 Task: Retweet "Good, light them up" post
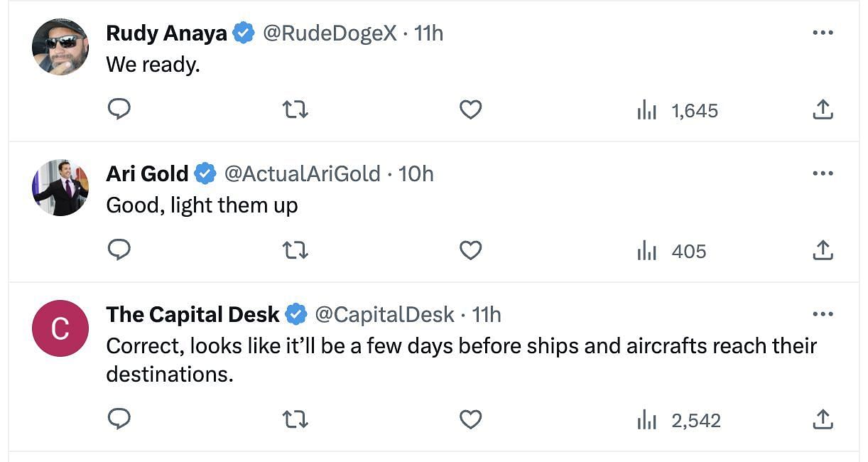tap(295, 250)
